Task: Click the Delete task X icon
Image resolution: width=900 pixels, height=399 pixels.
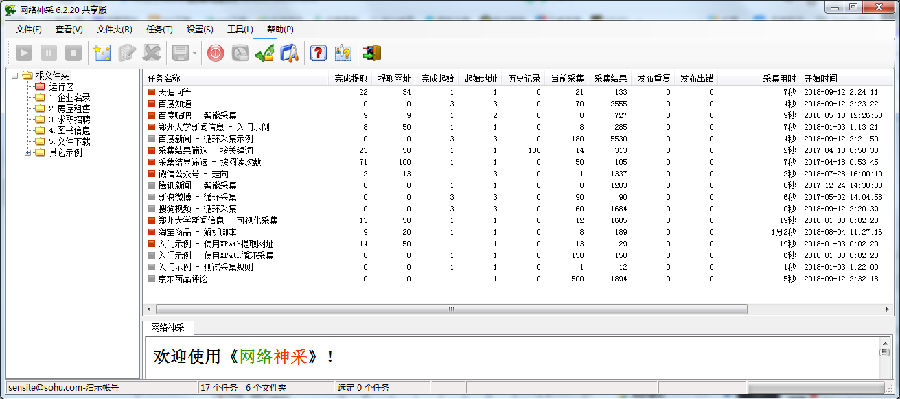Action: [x=152, y=53]
